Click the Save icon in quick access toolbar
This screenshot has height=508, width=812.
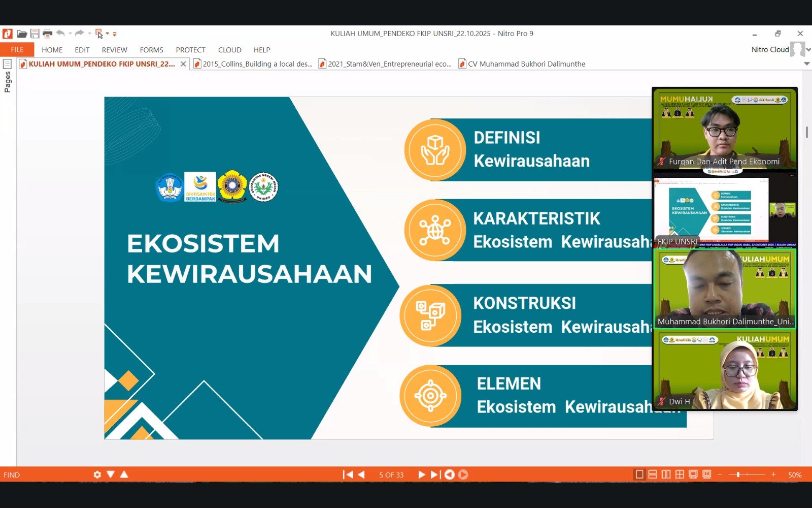[35, 34]
